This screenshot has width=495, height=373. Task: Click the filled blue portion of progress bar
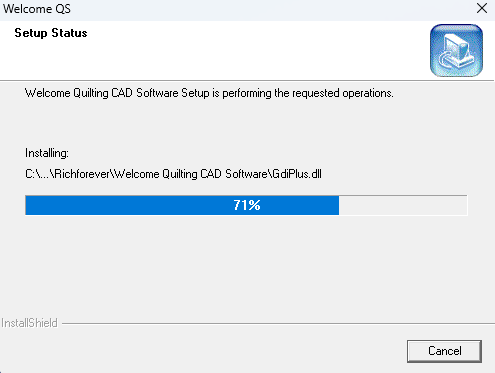[182, 205]
